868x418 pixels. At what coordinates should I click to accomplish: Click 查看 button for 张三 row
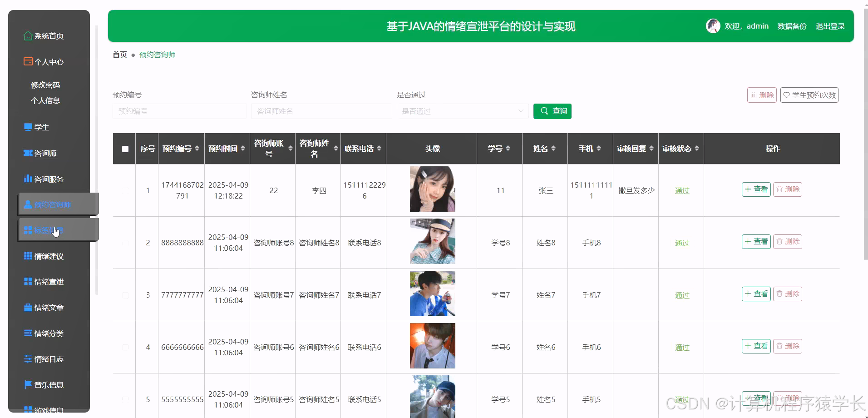click(756, 189)
